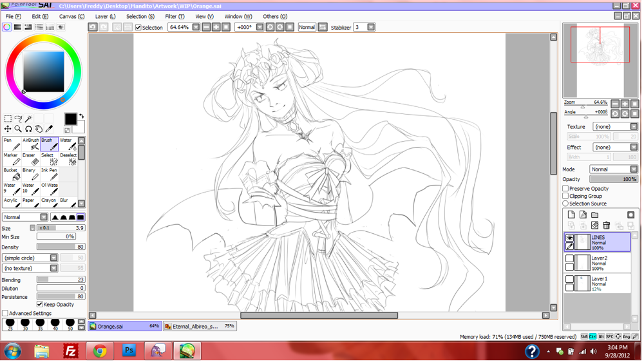This screenshot has height=364, width=644.
Task: Choose the Binary pen tool
Action: tap(31, 175)
